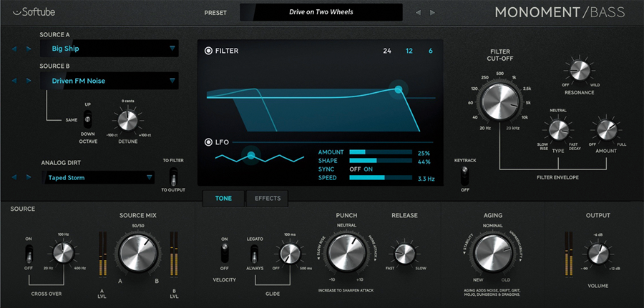Viewport: 644px width, 308px height.
Task: Toggle the Filter enable radio button
Action: pos(208,51)
